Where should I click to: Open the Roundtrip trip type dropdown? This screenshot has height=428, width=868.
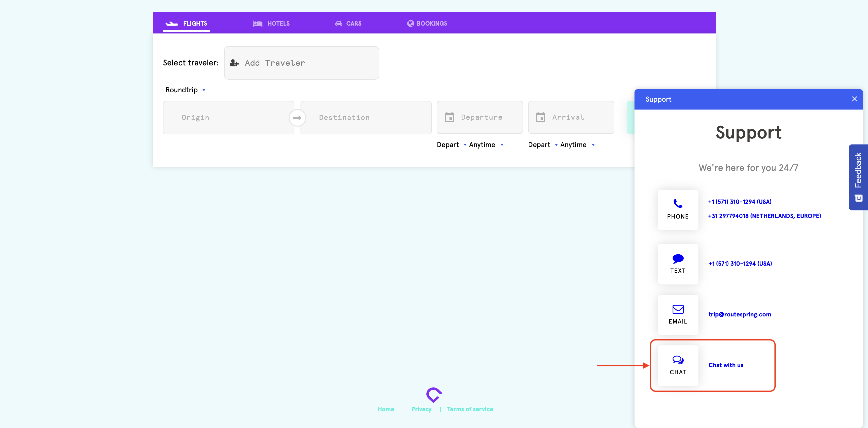[185, 90]
